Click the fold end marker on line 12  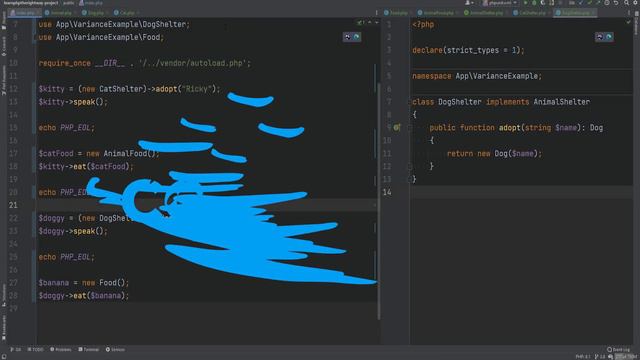410,166
